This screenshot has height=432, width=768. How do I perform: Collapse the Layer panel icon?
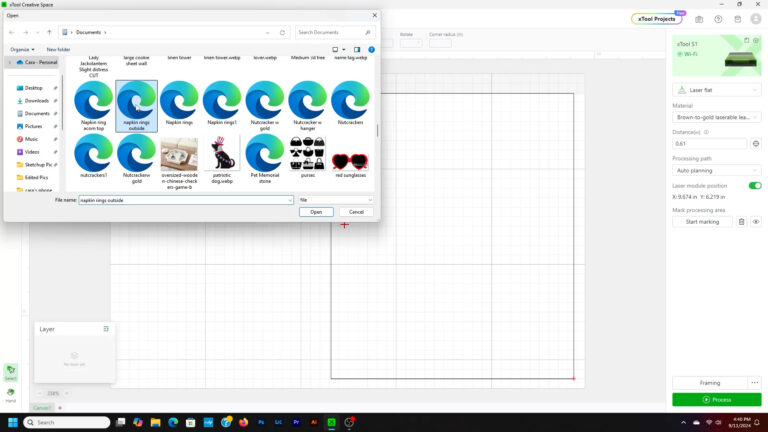106,328
